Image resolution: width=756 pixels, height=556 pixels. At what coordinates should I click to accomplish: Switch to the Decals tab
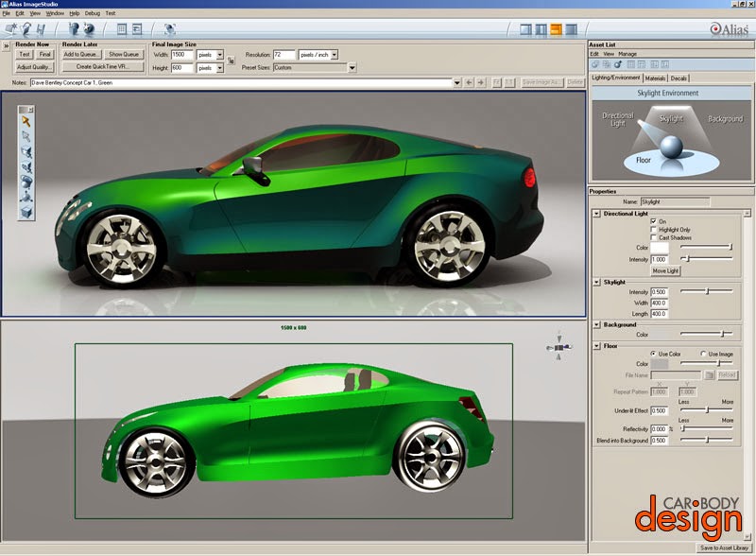679,78
